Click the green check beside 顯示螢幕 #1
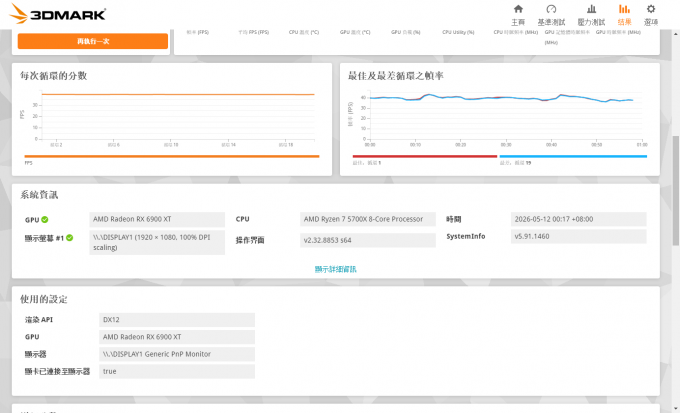Screen dimensions: 680x413 pyautogui.click(x=69, y=238)
